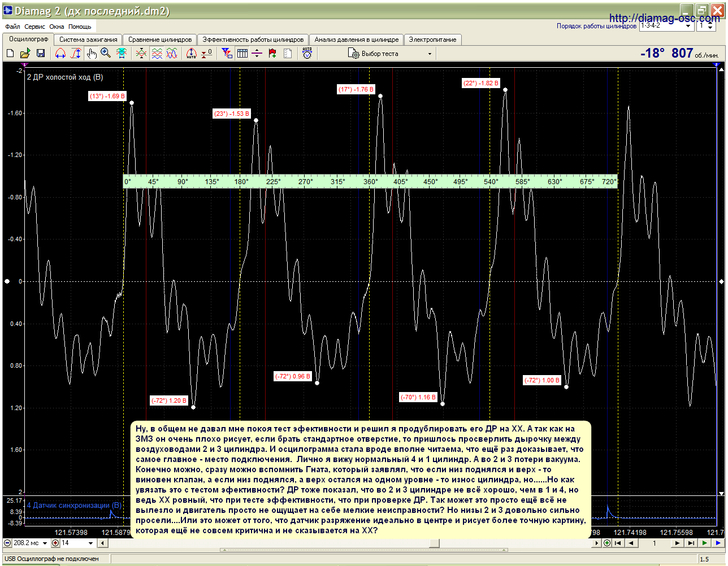This screenshot has width=728, height=566.
Task: Click the 807 об./мин. RPM readout
Action: point(695,53)
